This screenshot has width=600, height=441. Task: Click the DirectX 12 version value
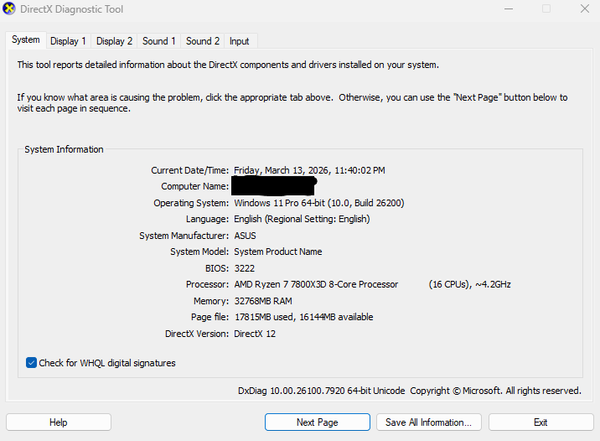(x=255, y=333)
